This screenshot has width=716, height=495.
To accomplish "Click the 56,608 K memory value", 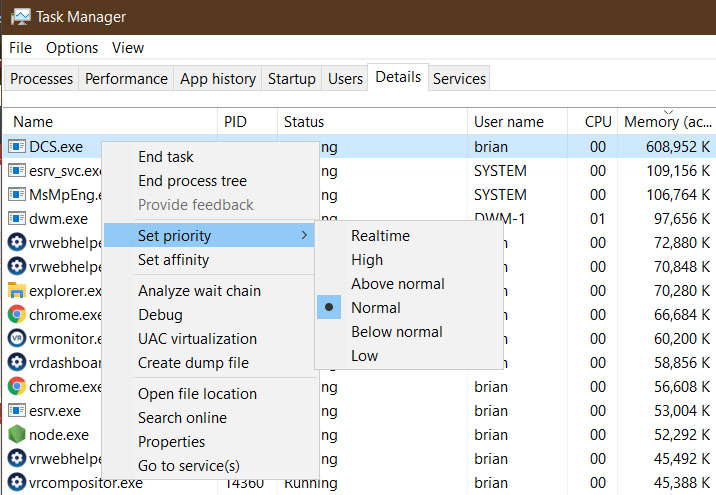I will [x=682, y=387].
